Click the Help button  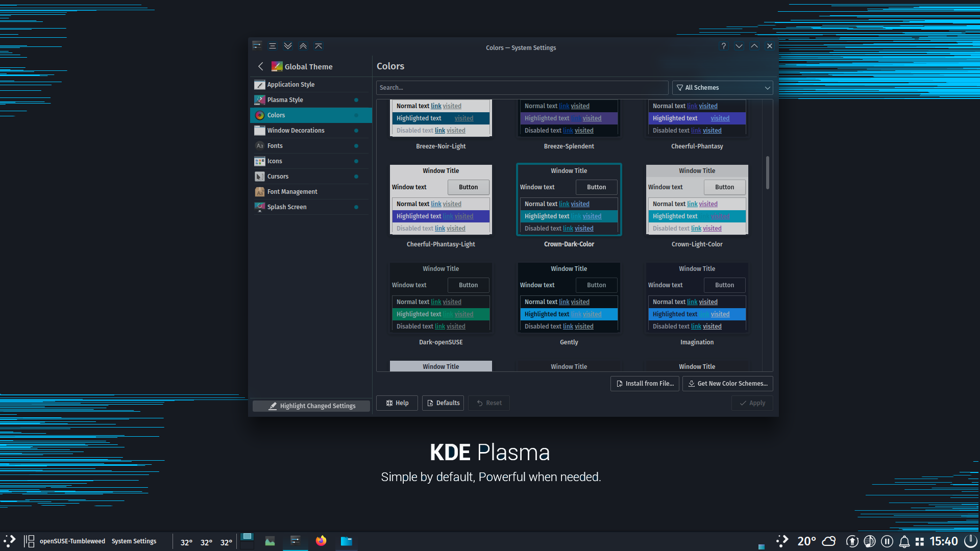tap(397, 403)
